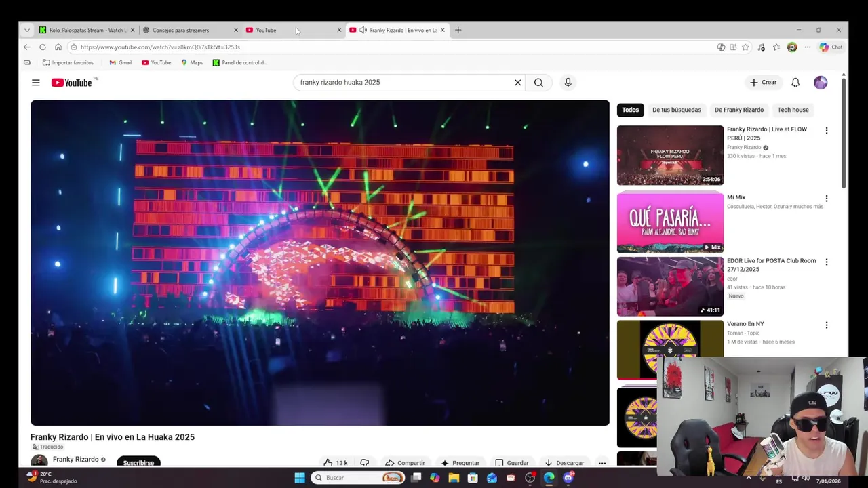Open Copilot Chat in Edge

click(x=831, y=47)
